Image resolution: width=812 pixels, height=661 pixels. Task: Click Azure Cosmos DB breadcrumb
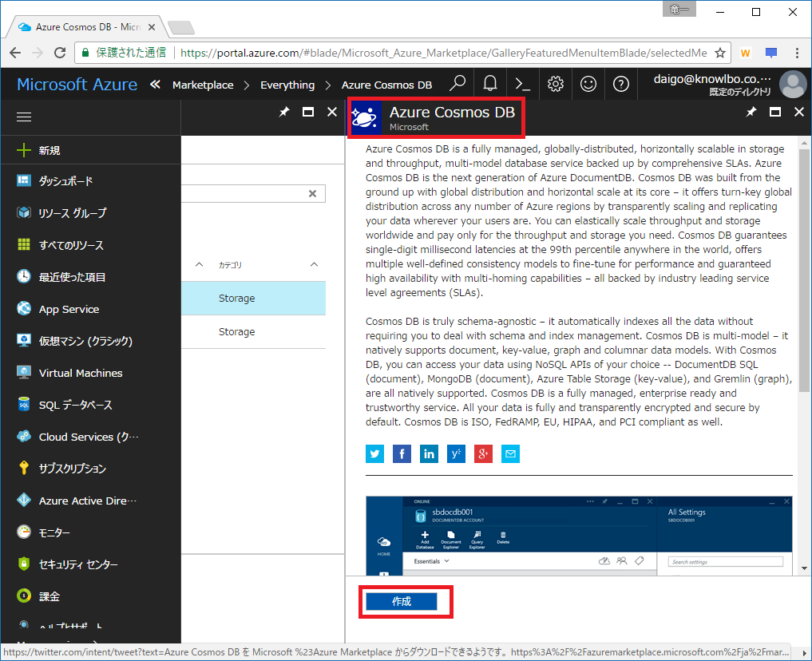pyautogui.click(x=386, y=85)
